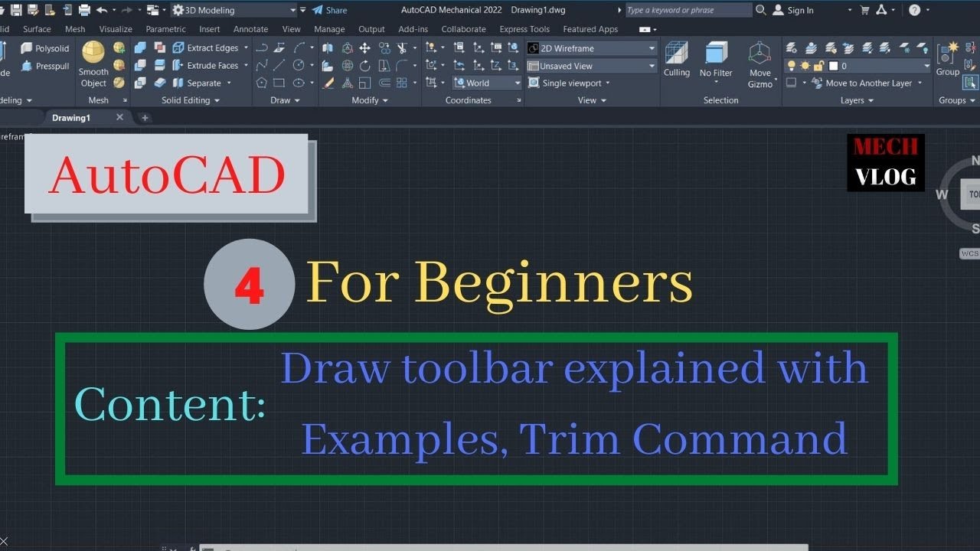
Task: Open a new drawing tab with plus button
Action: 145,118
